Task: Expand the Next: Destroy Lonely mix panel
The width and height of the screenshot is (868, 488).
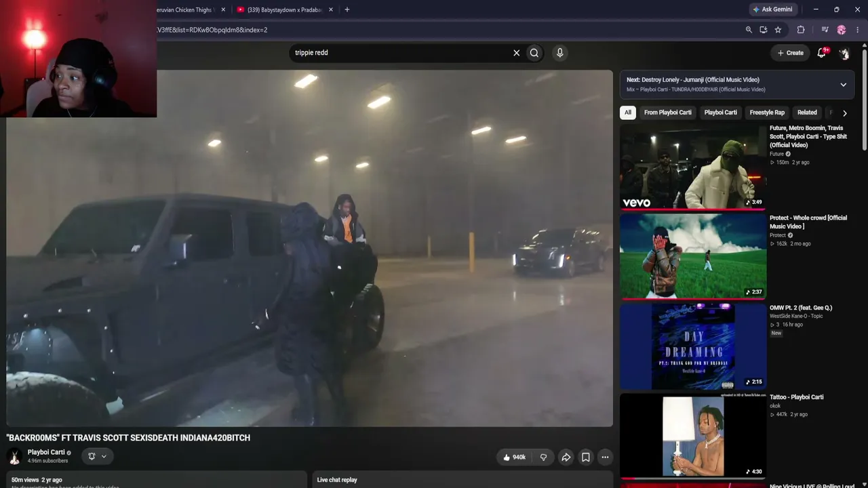Action: pos(843,85)
